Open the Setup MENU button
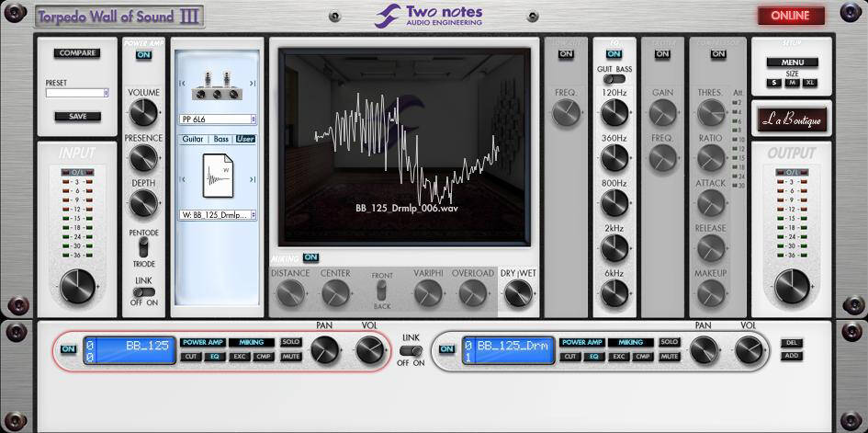868x433 pixels. pyautogui.click(x=792, y=63)
